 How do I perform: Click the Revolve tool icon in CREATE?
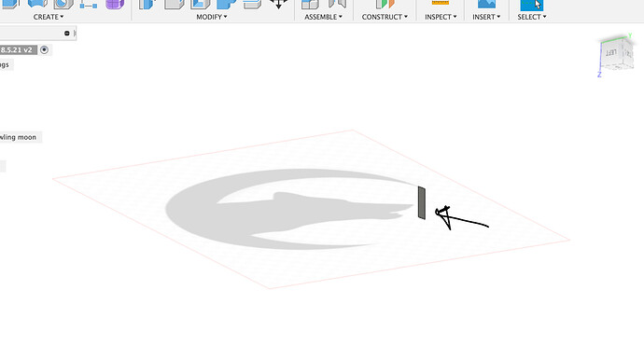click(x=37, y=4)
